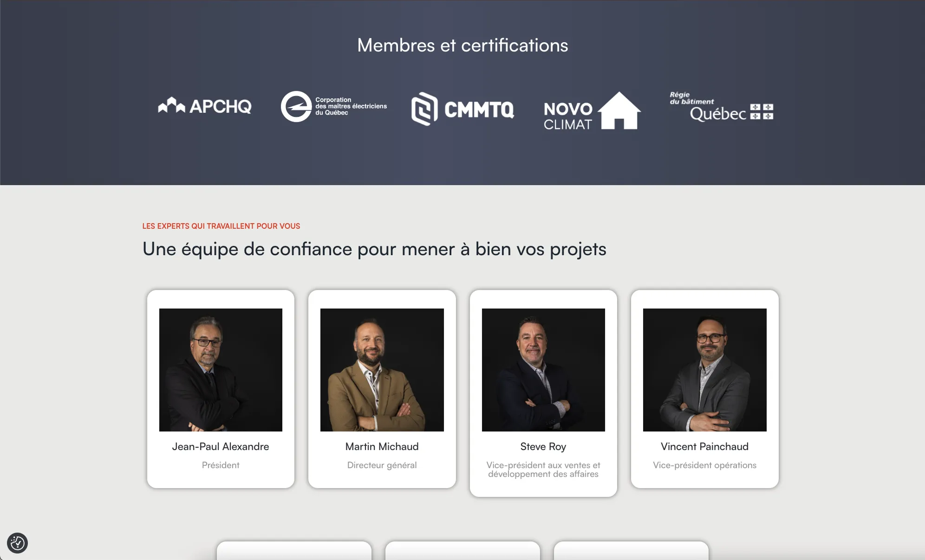925x560 pixels.
Task: Click Jean-Paul Alexandre's portrait photo
Action: 221,370
